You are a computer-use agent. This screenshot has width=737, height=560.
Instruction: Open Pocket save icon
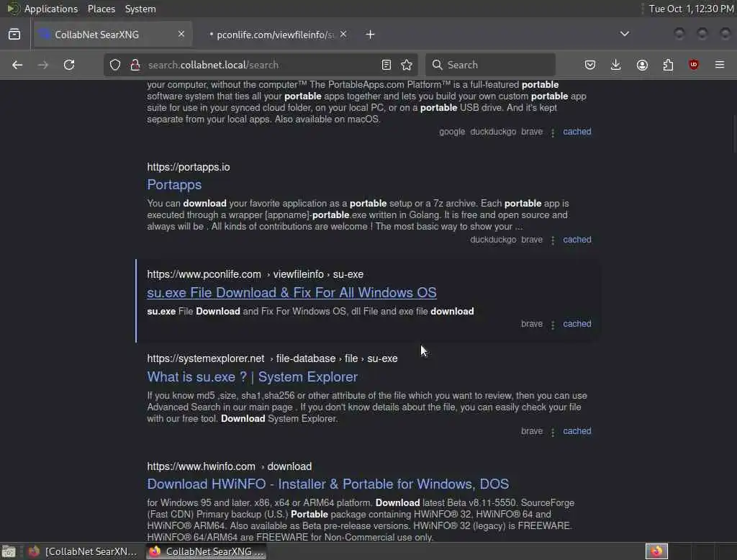click(590, 65)
